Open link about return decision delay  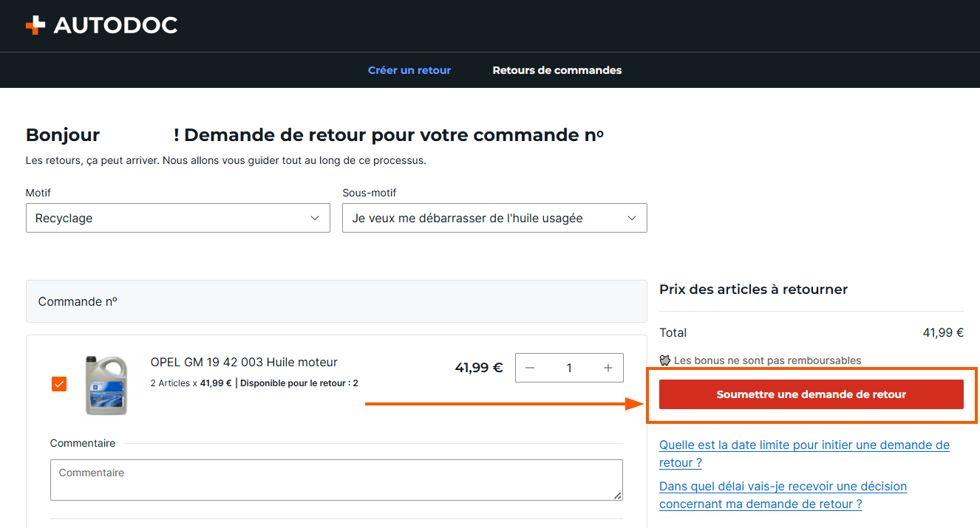pyautogui.click(x=783, y=495)
